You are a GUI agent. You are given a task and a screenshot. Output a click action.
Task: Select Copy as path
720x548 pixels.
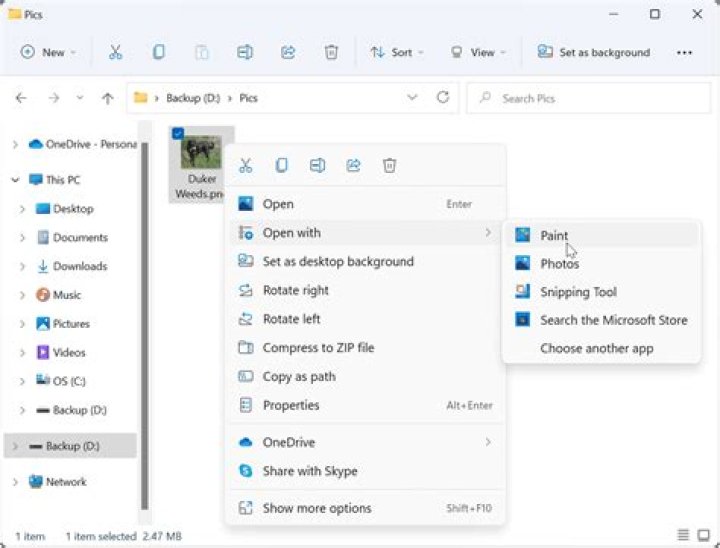click(366, 377)
